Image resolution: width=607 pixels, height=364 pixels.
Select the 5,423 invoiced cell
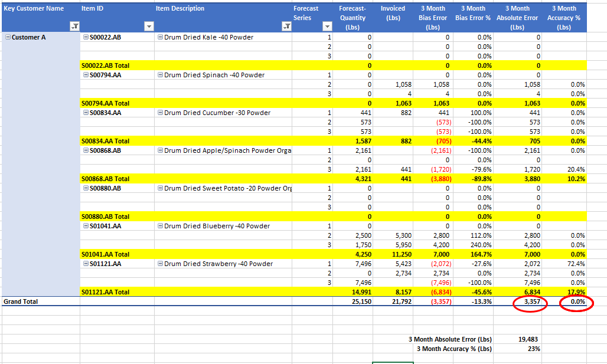click(403, 264)
